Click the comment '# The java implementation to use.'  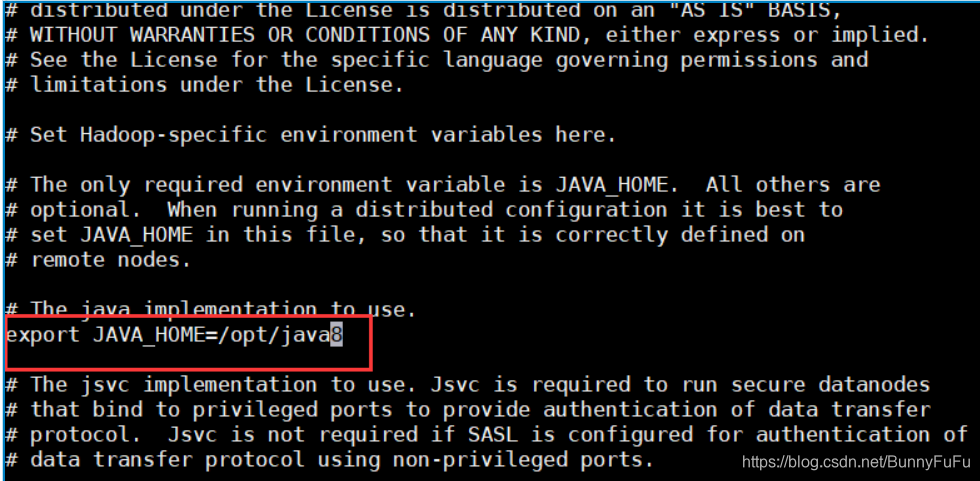211,309
